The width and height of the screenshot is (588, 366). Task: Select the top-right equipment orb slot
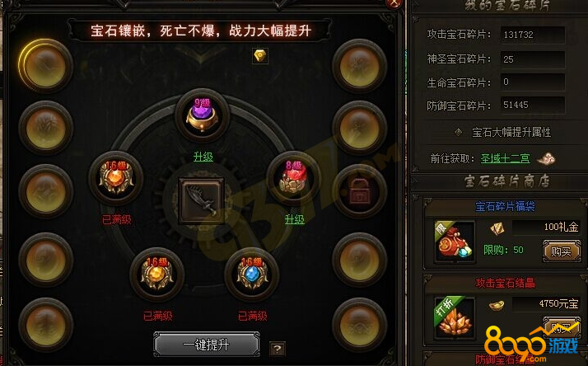360,66
